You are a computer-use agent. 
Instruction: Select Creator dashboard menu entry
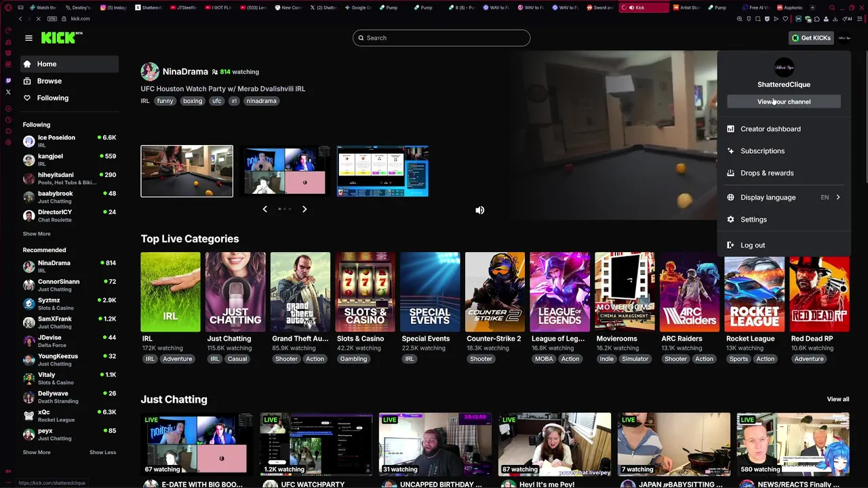[x=784, y=129]
